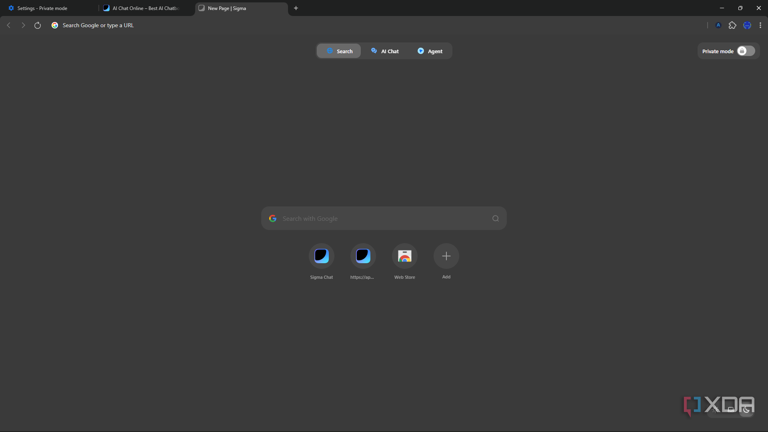Toggle Private mode switch

tap(745, 51)
